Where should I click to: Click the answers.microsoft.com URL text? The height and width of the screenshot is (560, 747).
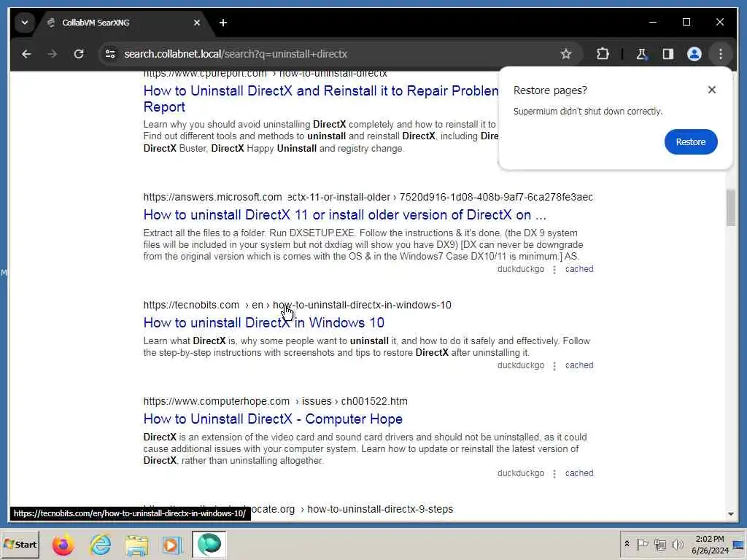coord(212,197)
